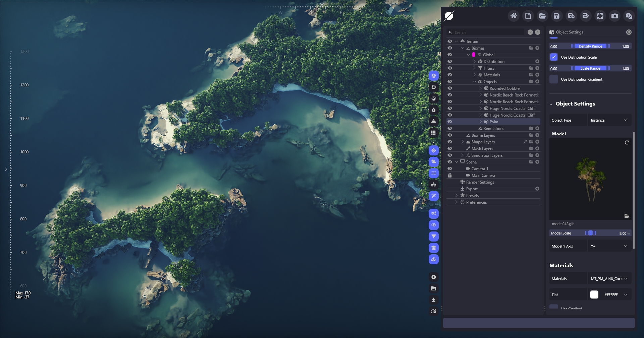Open the Model Y Axis dropdown

(609, 246)
